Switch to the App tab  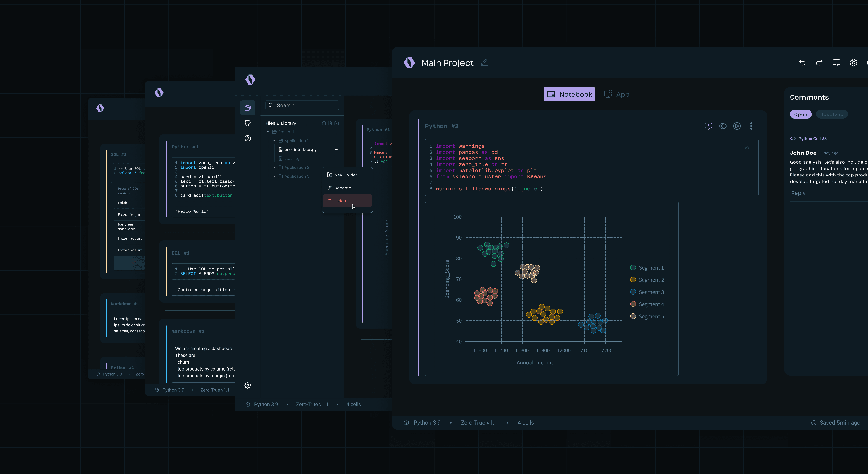617,94
